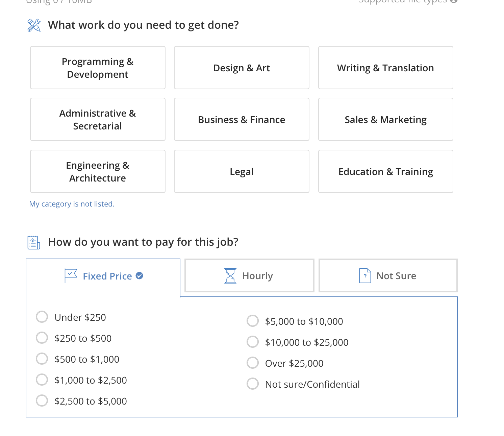Choose the $500 to $1,000 budget
This screenshot has width=504, height=436.
[42, 359]
